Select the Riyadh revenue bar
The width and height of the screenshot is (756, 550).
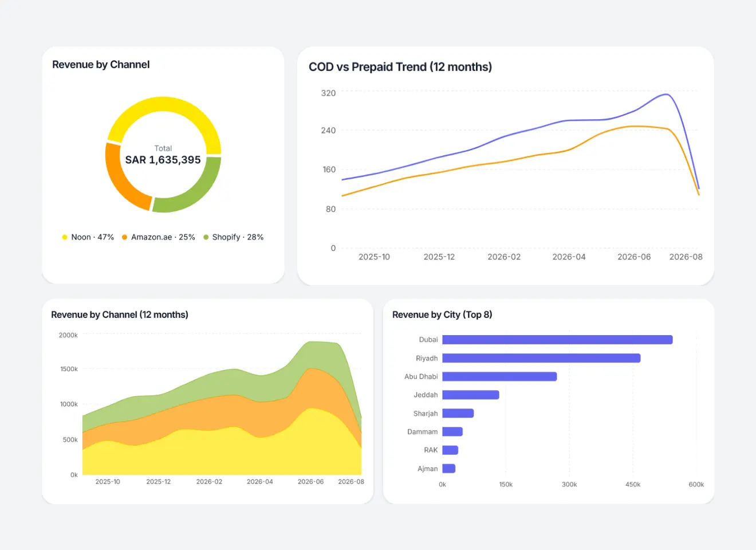tap(541, 358)
